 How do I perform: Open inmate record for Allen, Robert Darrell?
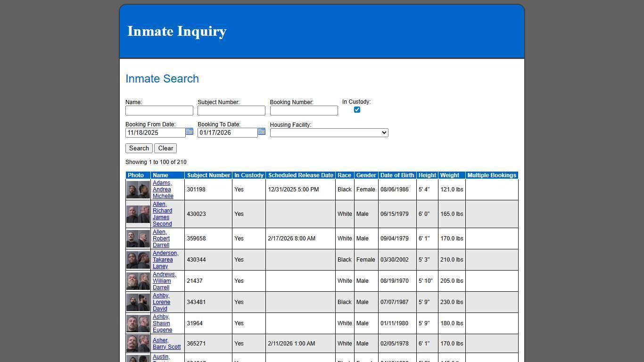[161, 238]
